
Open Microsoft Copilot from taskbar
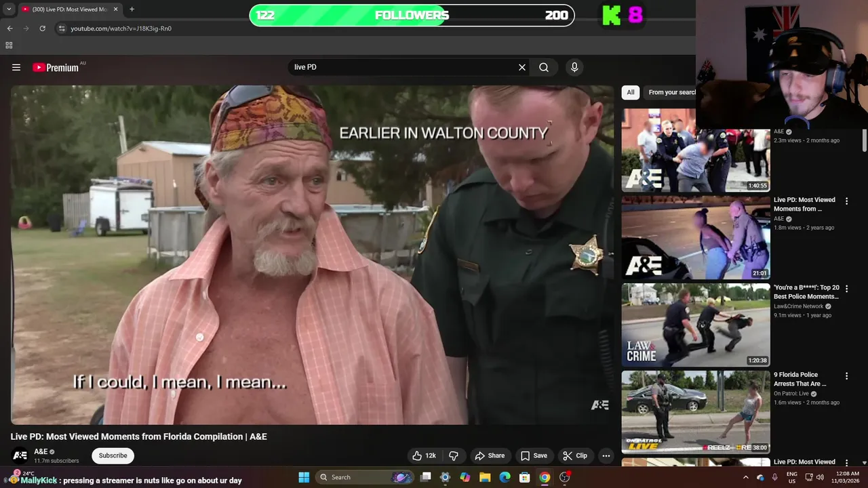465,477
